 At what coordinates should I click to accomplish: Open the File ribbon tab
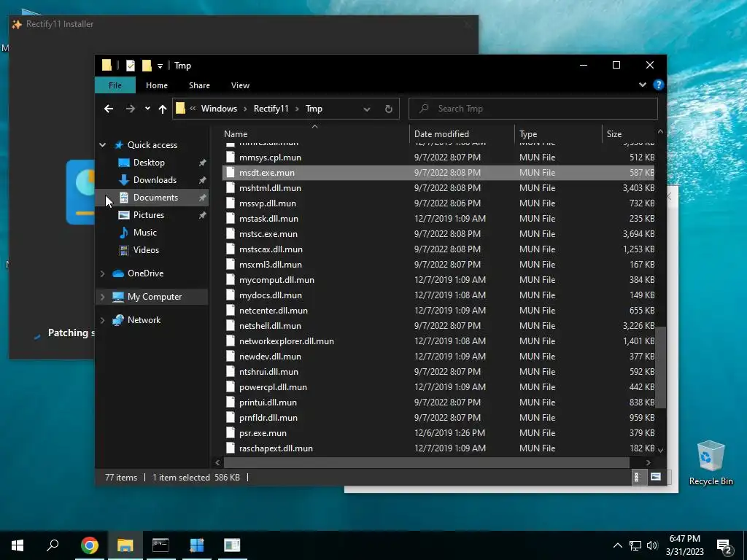pos(115,85)
